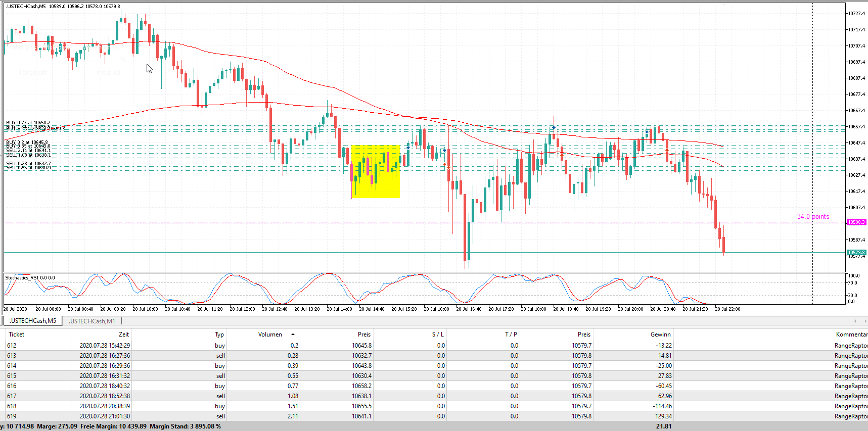Sort trades by the Gewinn column header
The height and width of the screenshot is (431, 868).
660,334
